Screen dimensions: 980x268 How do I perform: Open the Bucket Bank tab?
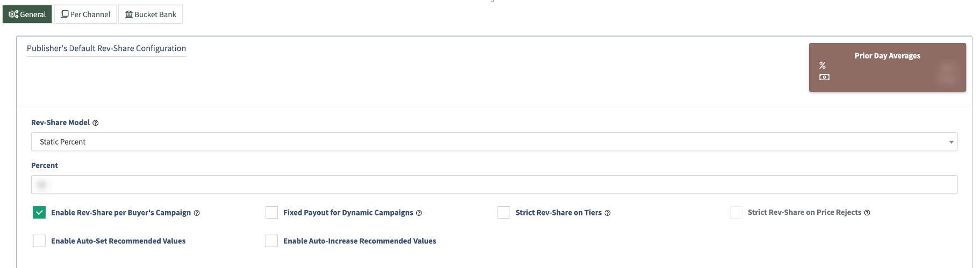point(151,15)
